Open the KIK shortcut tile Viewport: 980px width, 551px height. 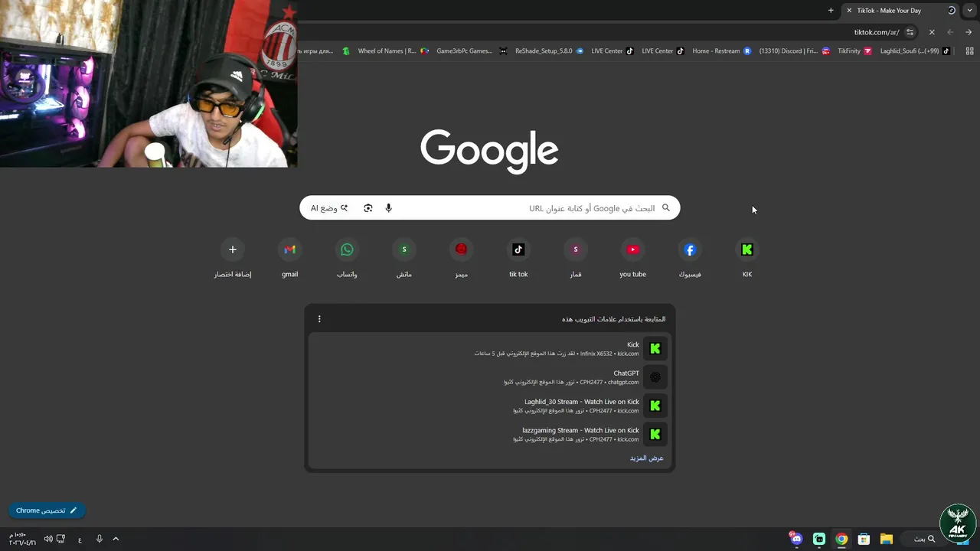click(747, 259)
